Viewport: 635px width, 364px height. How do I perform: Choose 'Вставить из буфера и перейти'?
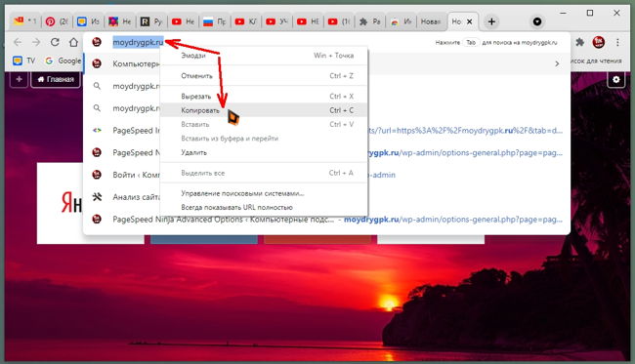[x=264, y=139]
